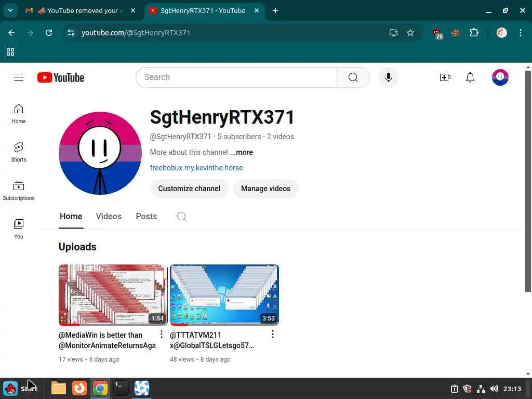Open the Create video camera icon
532x399 pixels.
pyautogui.click(x=445, y=77)
